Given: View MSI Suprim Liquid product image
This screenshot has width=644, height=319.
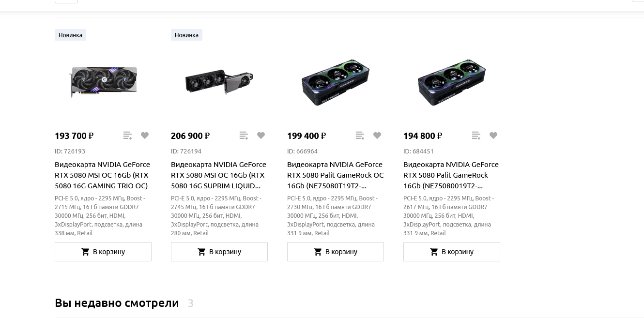Looking at the screenshot, I should pyautogui.click(x=219, y=82).
